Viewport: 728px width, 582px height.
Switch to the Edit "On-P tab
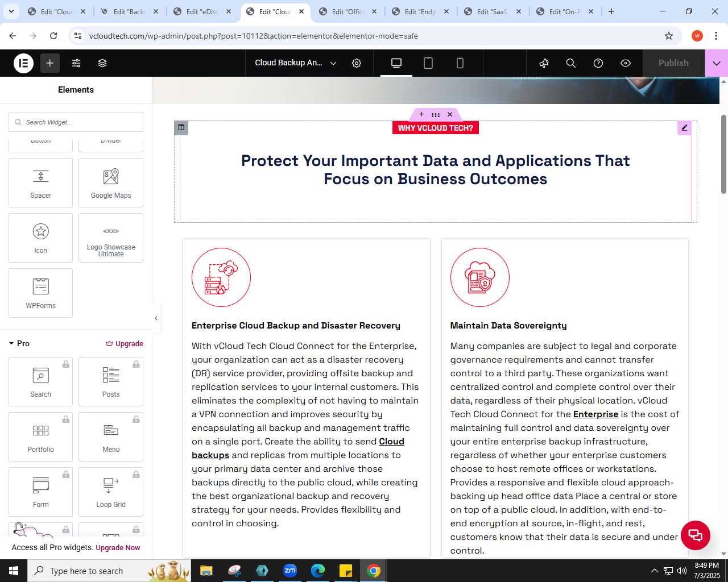[565, 11]
